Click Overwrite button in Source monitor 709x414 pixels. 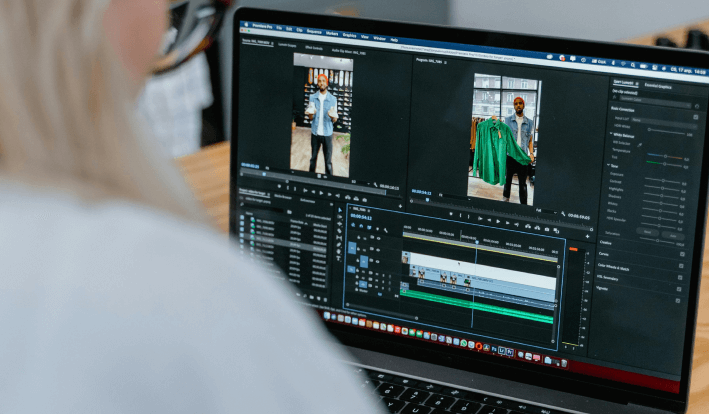tap(356, 198)
